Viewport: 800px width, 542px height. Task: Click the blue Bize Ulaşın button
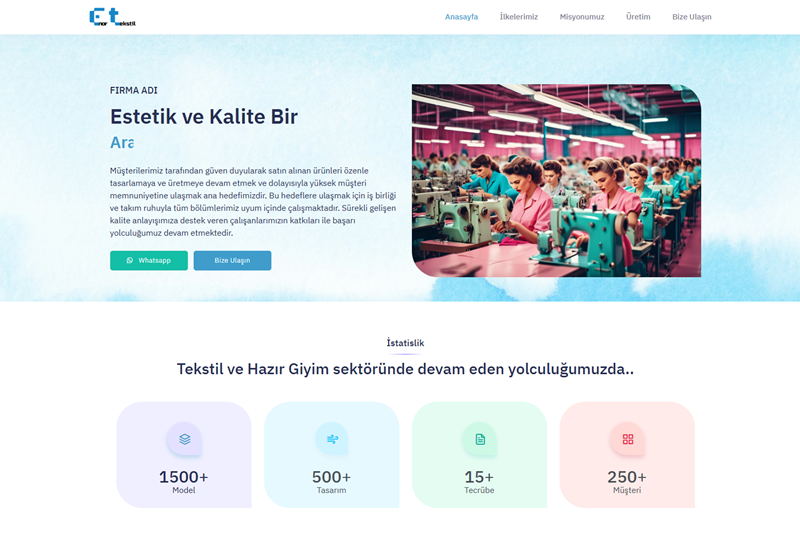(232, 260)
